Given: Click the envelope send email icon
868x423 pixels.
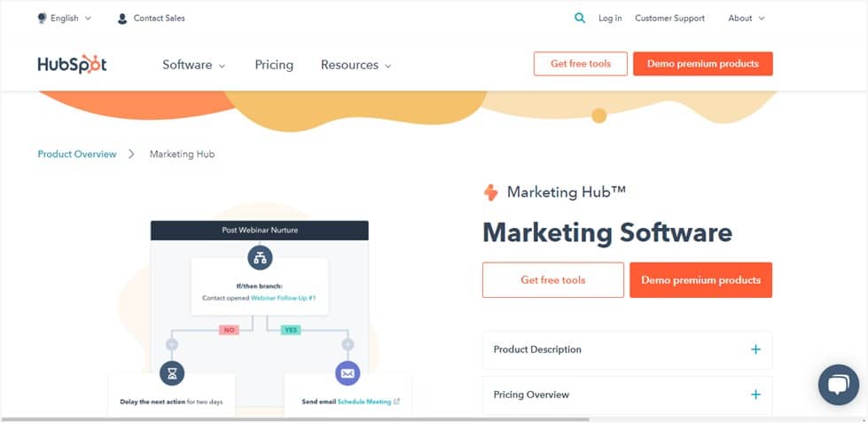Looking at the screenshot, I should pos(348,373).
